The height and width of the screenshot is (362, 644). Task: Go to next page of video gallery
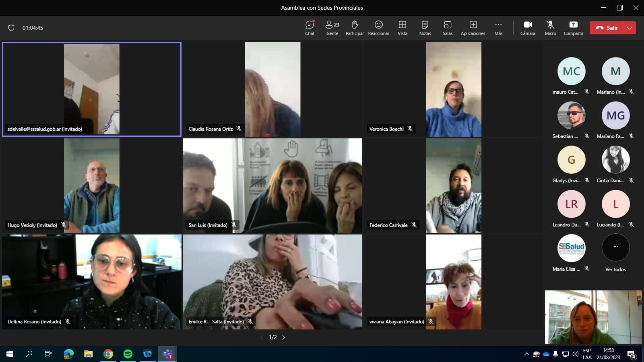click(284, 337)
